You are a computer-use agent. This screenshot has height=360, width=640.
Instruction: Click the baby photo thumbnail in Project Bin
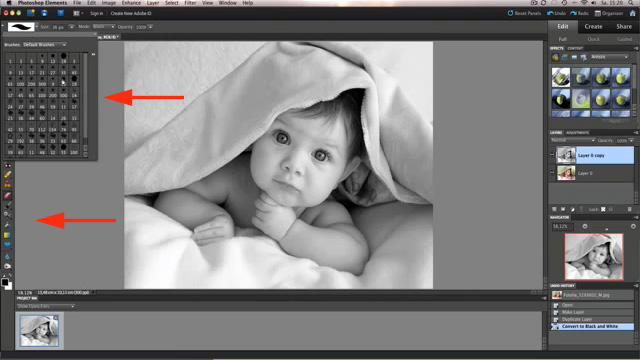tap(39, 331)
